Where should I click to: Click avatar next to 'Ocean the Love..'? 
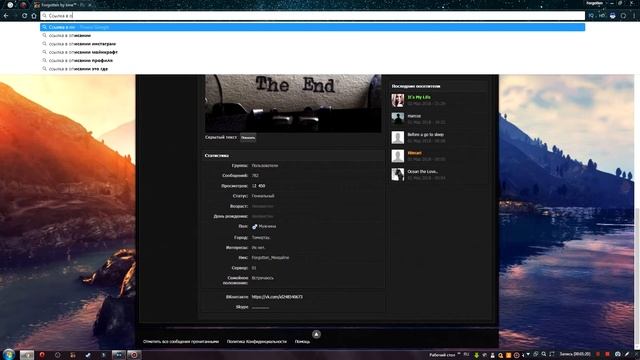[398, 174]
